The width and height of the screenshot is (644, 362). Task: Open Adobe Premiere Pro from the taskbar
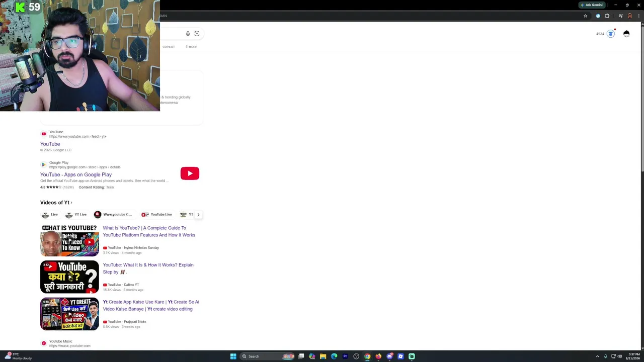(x=345, y=356)
